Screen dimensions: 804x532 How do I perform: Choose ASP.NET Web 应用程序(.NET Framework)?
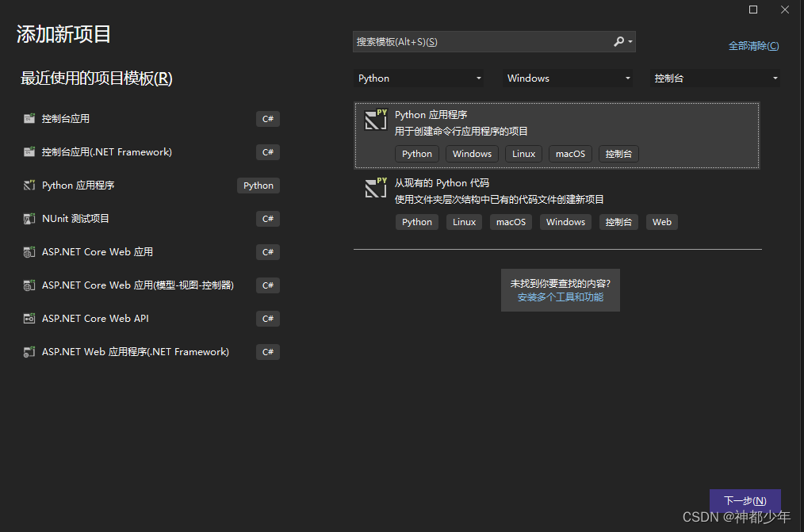[150, 351]
